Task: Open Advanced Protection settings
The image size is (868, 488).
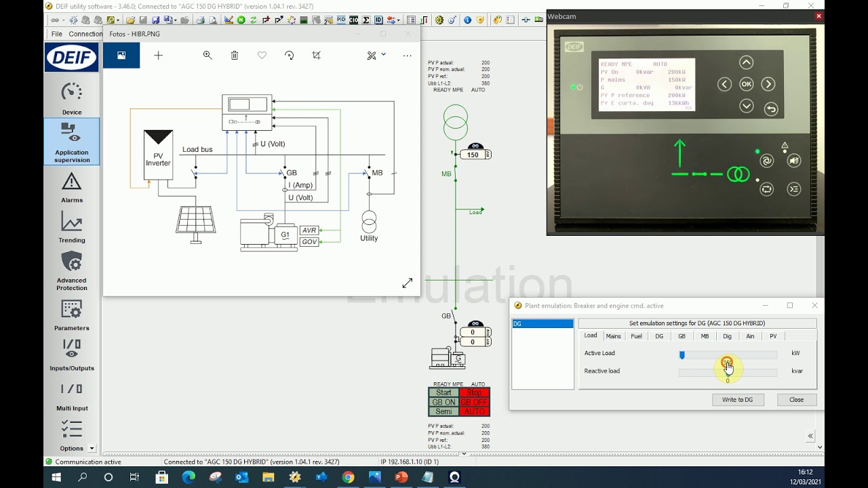Action: tap(71, 270)
